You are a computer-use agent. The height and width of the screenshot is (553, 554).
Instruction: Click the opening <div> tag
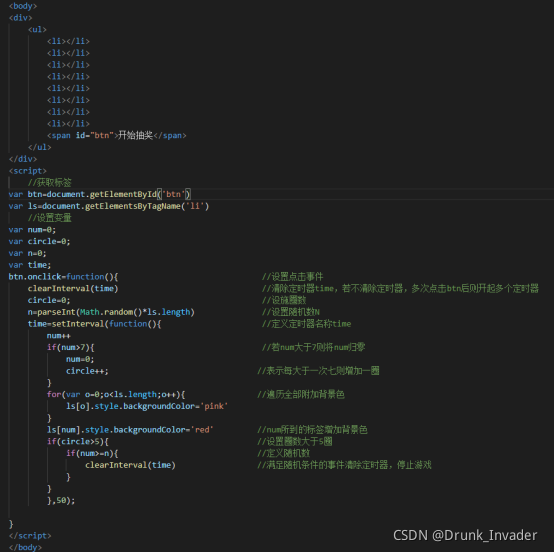pos(20,18)
